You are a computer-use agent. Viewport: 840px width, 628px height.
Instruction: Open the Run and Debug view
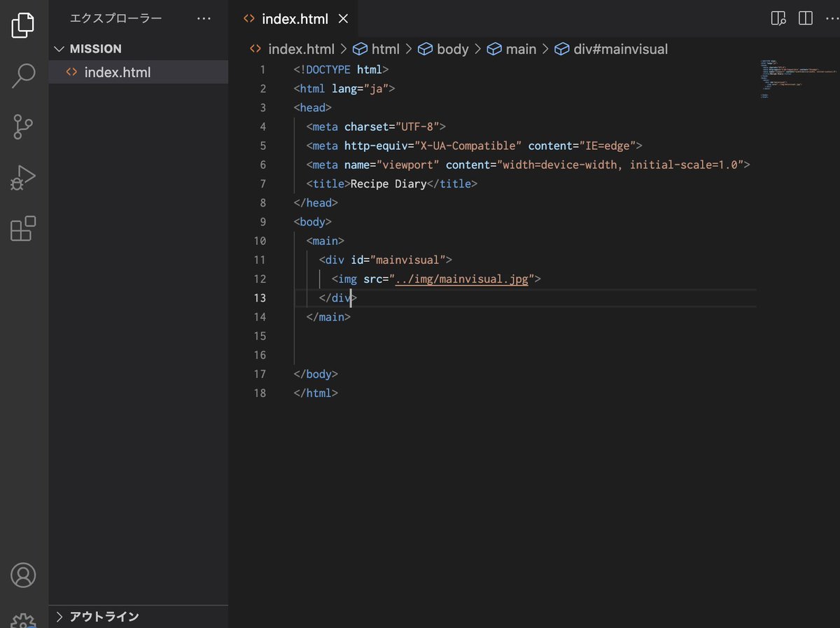point(23,178)
